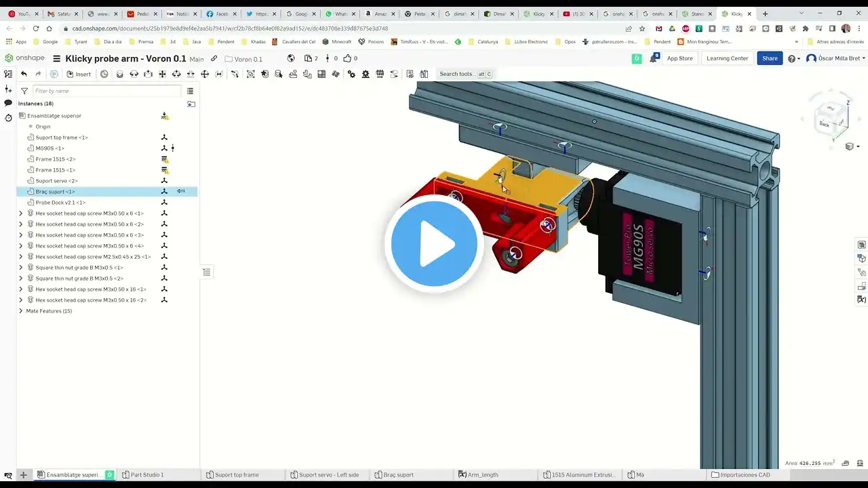
Task: Click the filter funnel icon
Action: tap(24, 91)
